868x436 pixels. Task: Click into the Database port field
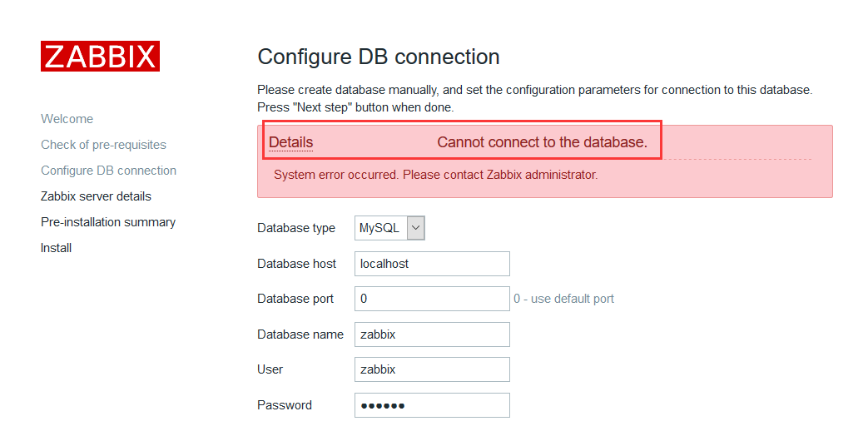tap(433, 299)
